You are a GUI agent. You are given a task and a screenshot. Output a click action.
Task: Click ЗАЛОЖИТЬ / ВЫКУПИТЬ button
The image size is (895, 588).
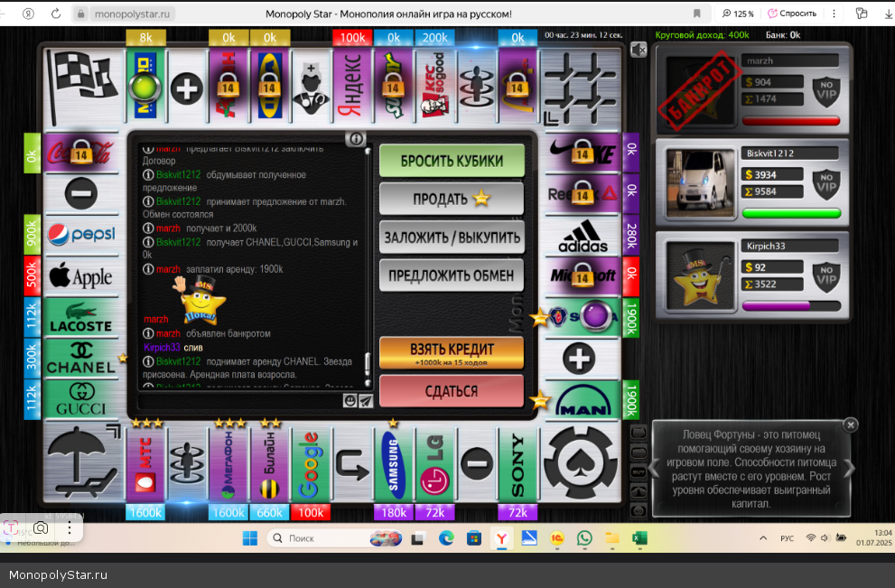(452, 237)
